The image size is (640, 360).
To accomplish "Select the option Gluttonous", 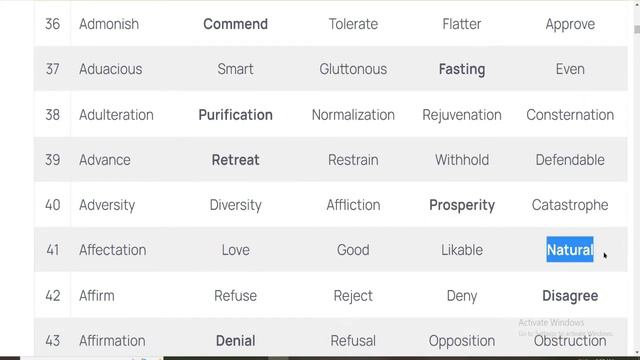I will coord(353,69).
